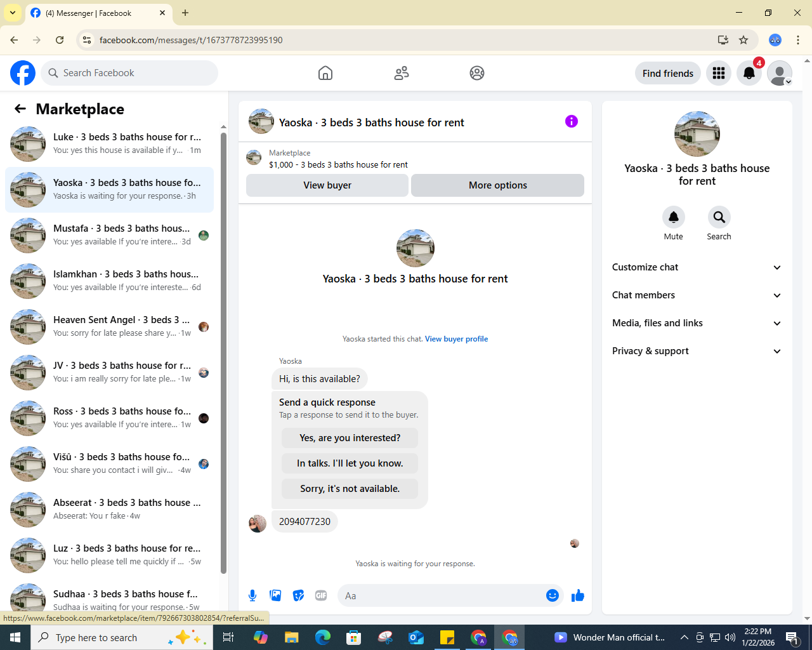This screenshot has width=812, height=650.
Task: Open a new browser tab
Action: [x=185, y=13]
